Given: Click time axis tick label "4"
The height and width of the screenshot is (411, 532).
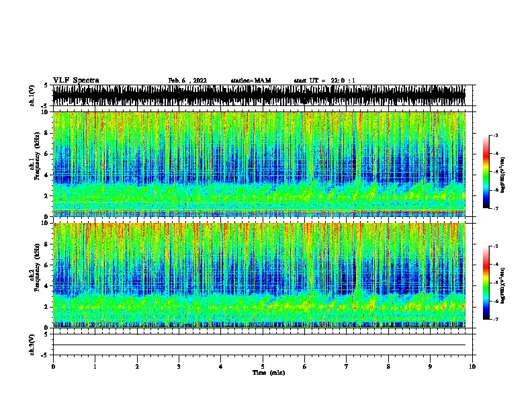Looking at the screenshot, I should coord(221,367).
